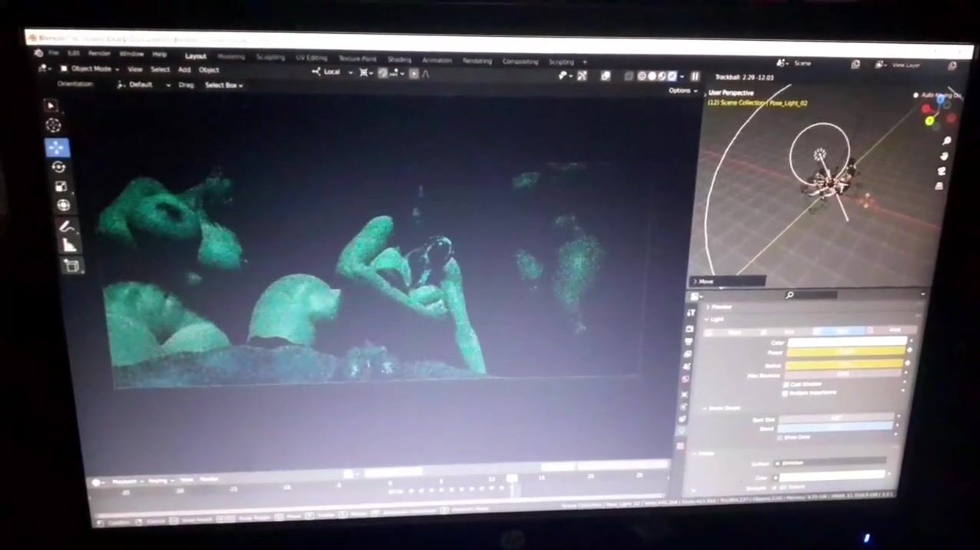
Task: Open the Select Box drag dropdown
Action: [x=224, y=85]
